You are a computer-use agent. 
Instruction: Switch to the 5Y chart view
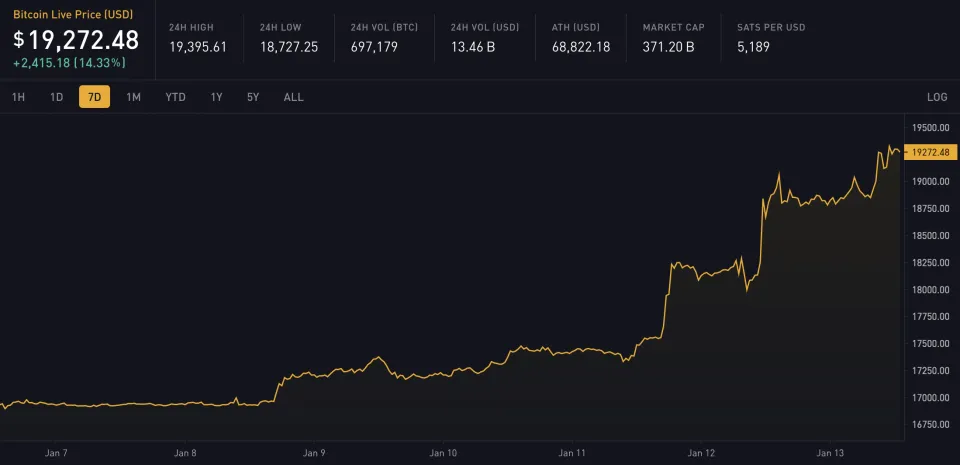click(x=253, y=97)
